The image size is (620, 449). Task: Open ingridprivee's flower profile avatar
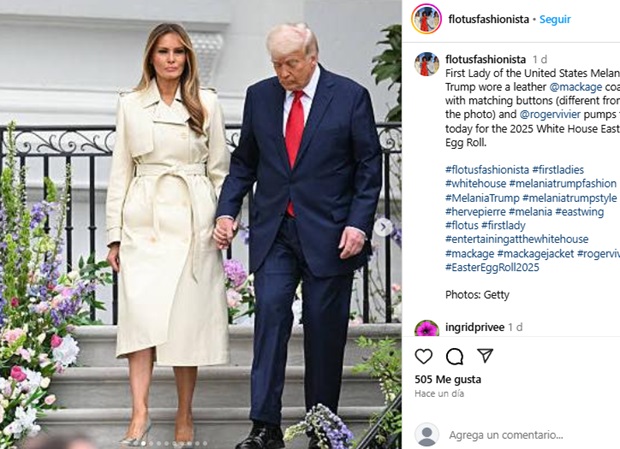click(427, 328)
